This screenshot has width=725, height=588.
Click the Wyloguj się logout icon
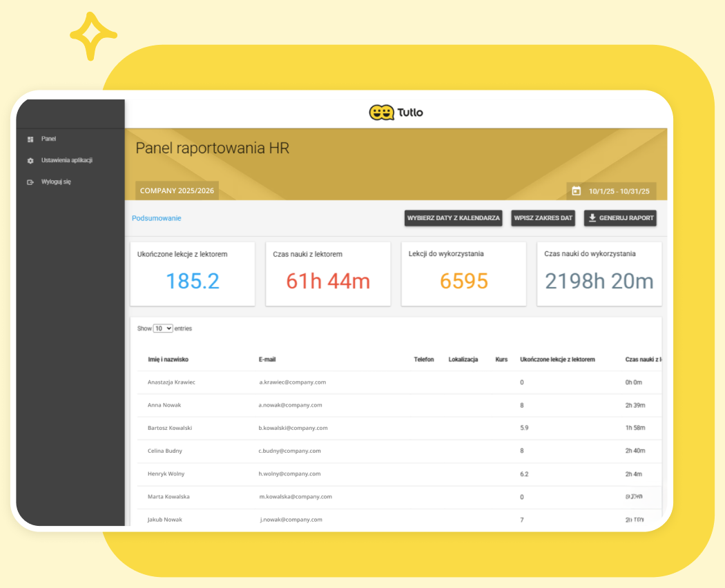tap(30, 182)
